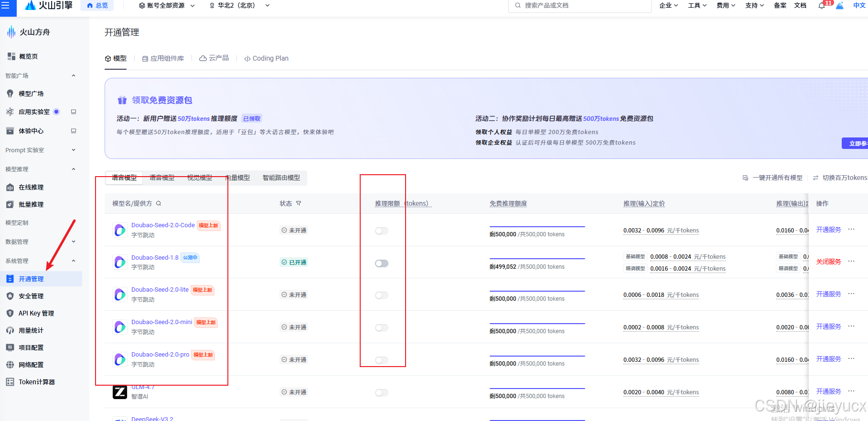Image resolution: width=868 pixels, height=421 pixels.
Task: Toggle inference limit for Doubao-Seed-2.0-Code
Action: point(382,231)
